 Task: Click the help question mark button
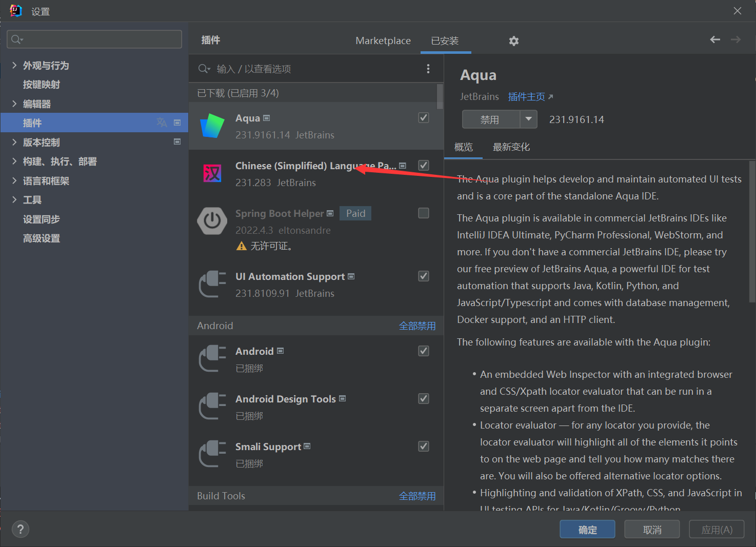tap(21, 530)
